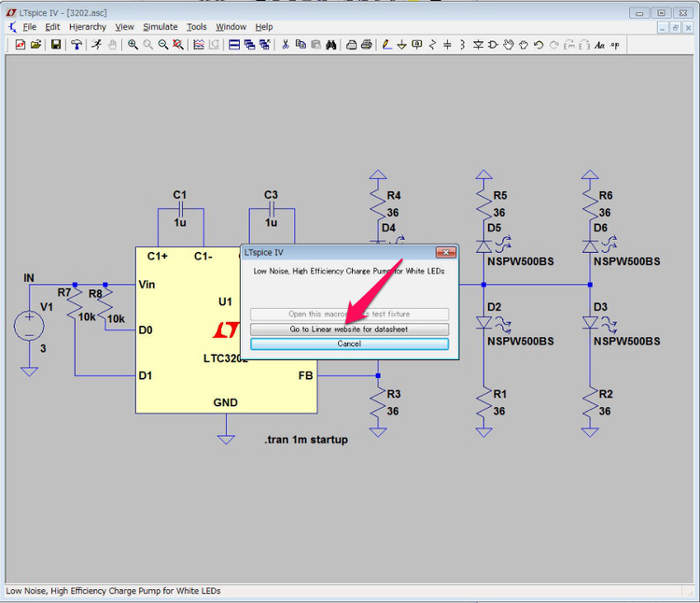Place a ground symbol from the toolbar
Viewport: 700px width, 603px height.
point(401,45)
